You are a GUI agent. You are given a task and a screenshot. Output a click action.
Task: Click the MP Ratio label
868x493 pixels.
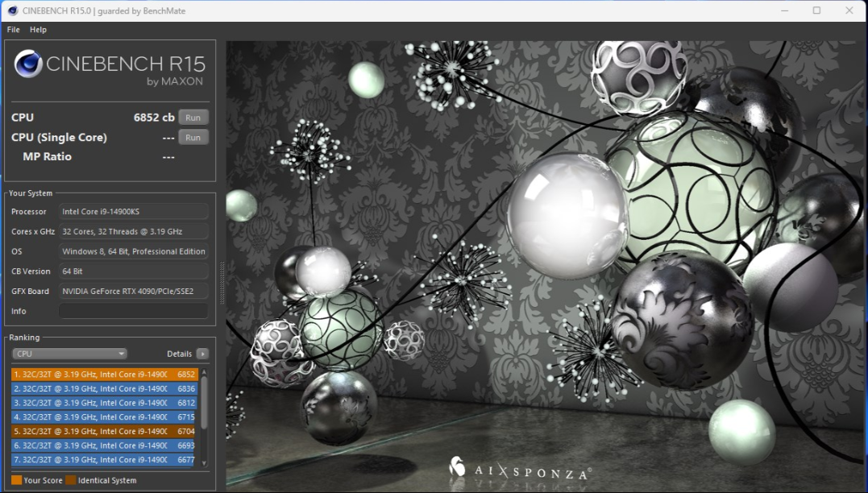click(47, 156)
